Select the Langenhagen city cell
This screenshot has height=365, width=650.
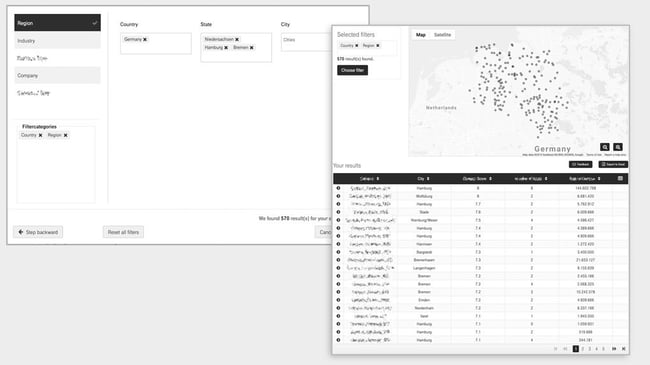(424, 268)
